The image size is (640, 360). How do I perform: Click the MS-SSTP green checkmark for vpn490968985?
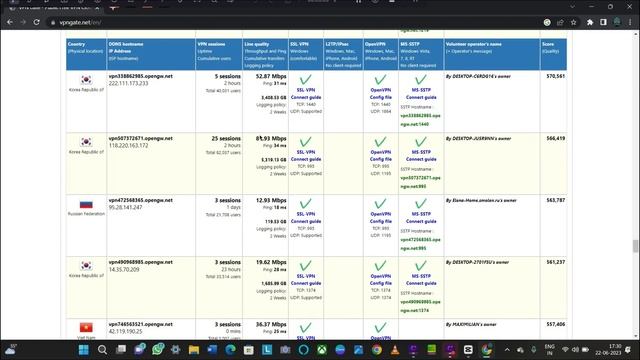[x=421, y=266]
